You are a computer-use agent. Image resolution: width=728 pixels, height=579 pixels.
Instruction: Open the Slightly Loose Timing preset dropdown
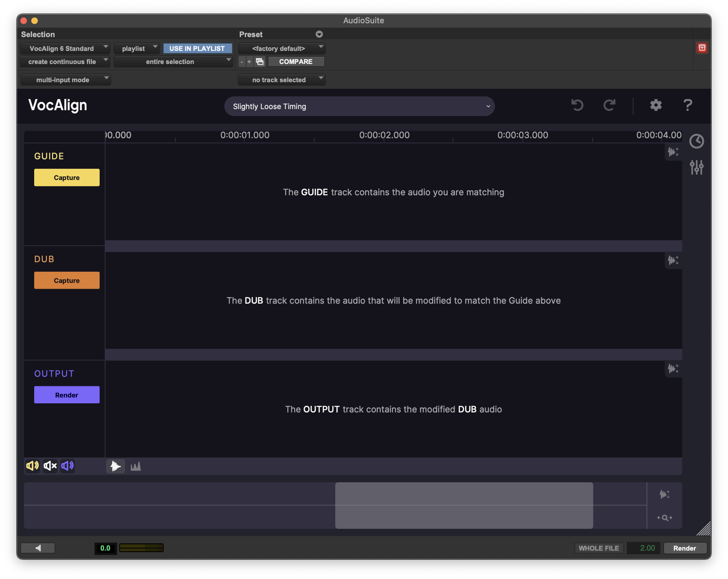coord(359,107)
